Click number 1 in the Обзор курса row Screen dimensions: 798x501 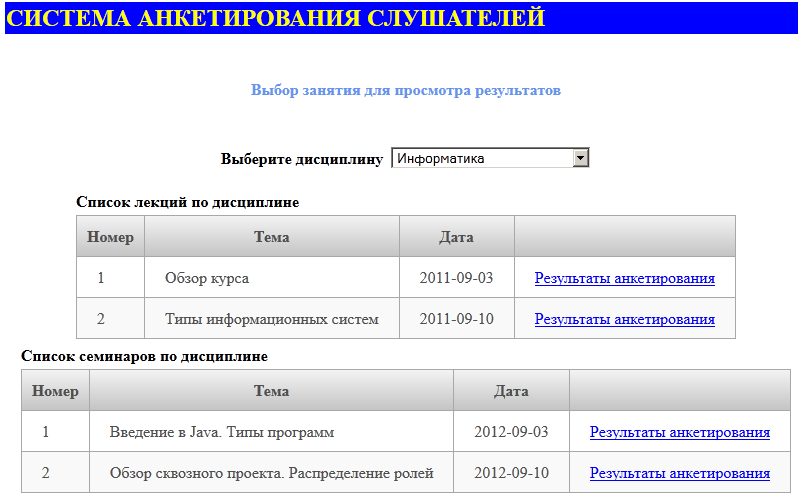coord(101,277)
